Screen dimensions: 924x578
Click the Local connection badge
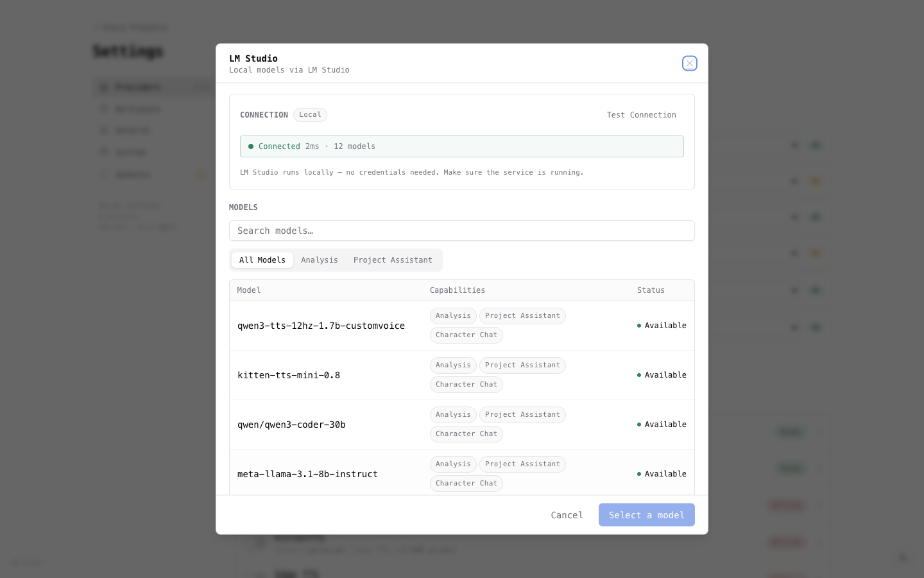pyautogui.click(x=310, y=114)
